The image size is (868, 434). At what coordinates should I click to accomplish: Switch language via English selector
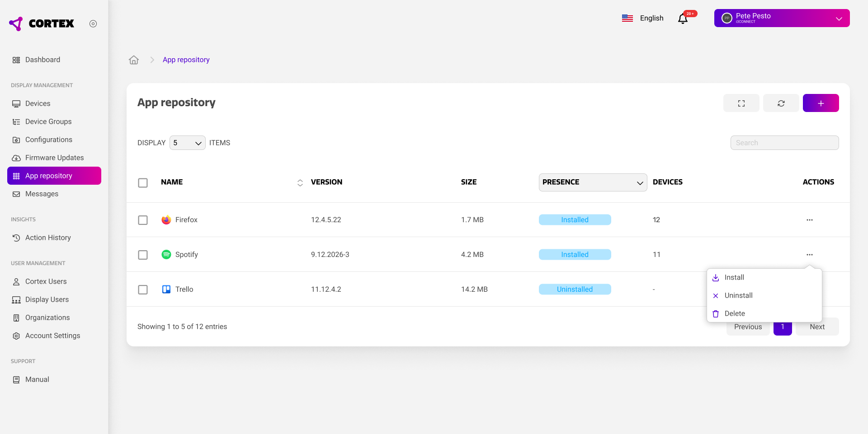(x=642, y=18)
